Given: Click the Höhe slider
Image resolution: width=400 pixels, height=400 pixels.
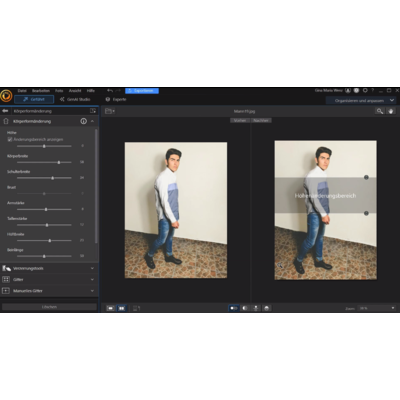Looking at the screenshot, I should 44,146.
